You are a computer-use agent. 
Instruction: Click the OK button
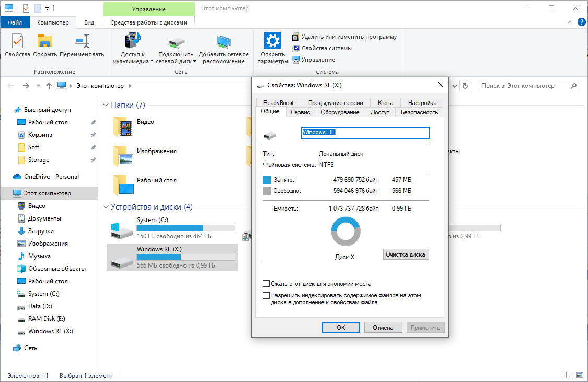(x=341, y=327)
